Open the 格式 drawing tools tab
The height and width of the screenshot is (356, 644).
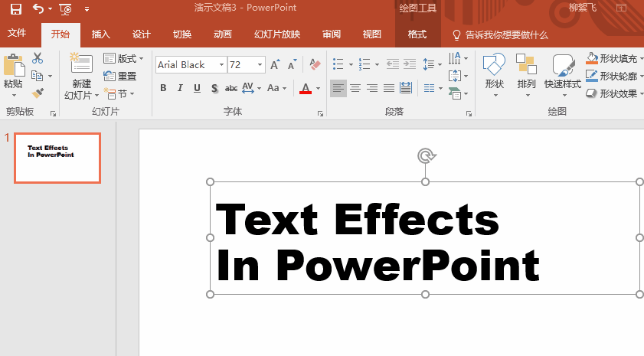coord(417,34)
